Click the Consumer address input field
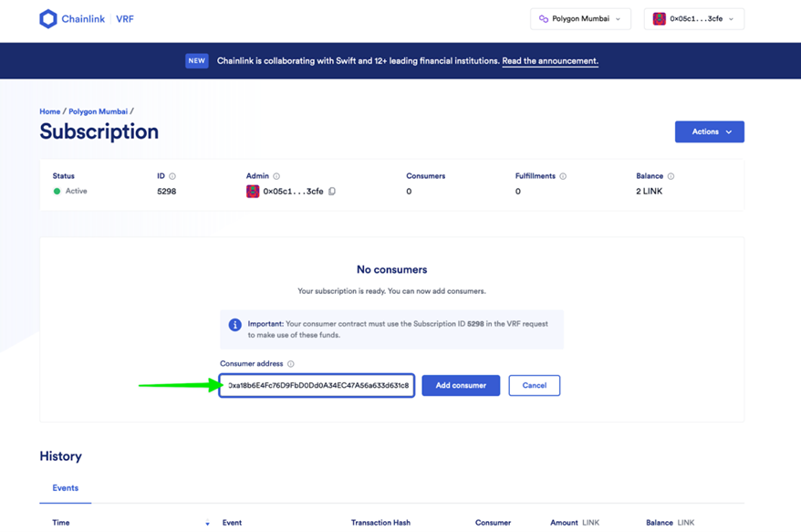The height and width of the screenshot is (532, 801). point(317,385)
